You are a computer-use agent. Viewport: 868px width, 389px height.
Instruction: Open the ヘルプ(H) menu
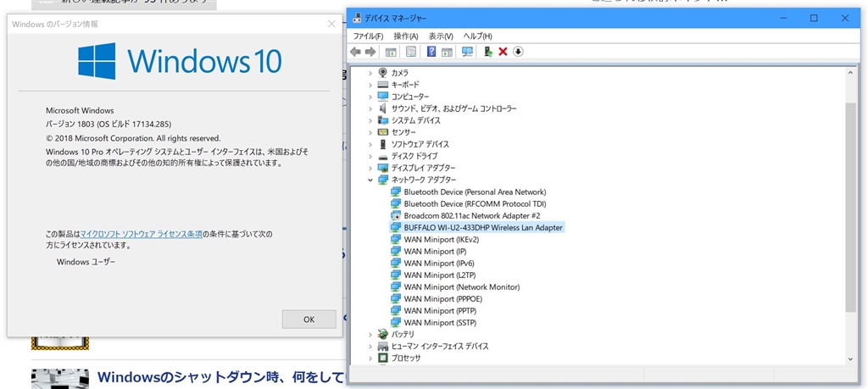pos(478,36)
